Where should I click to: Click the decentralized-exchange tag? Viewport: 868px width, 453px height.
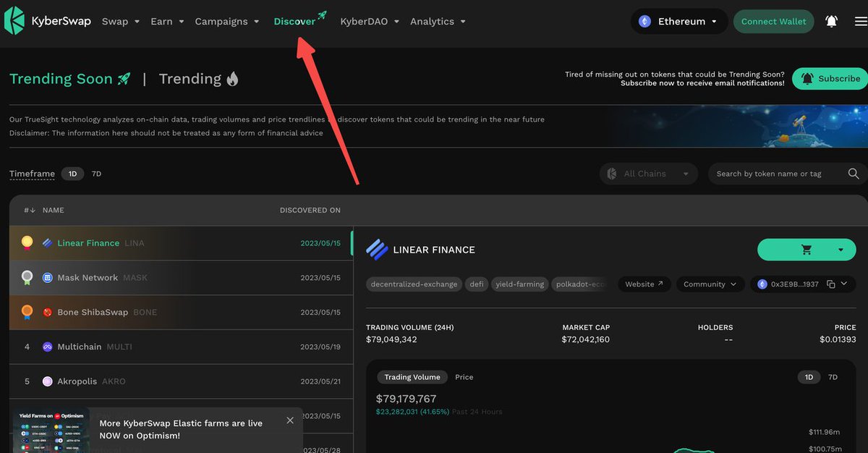pyautogui.click(x=414, y=284)
